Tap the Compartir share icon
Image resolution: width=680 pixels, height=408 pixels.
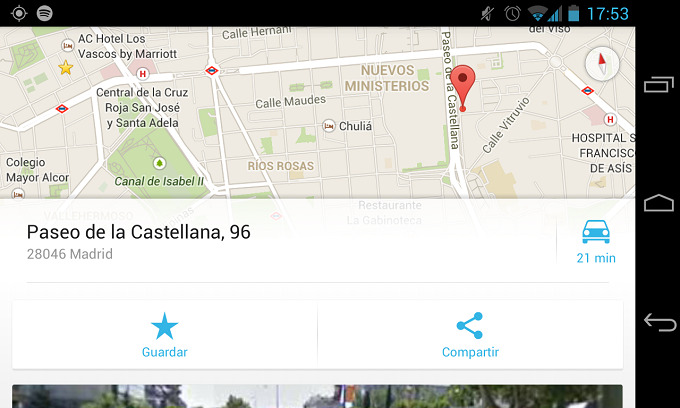(470, 326)
